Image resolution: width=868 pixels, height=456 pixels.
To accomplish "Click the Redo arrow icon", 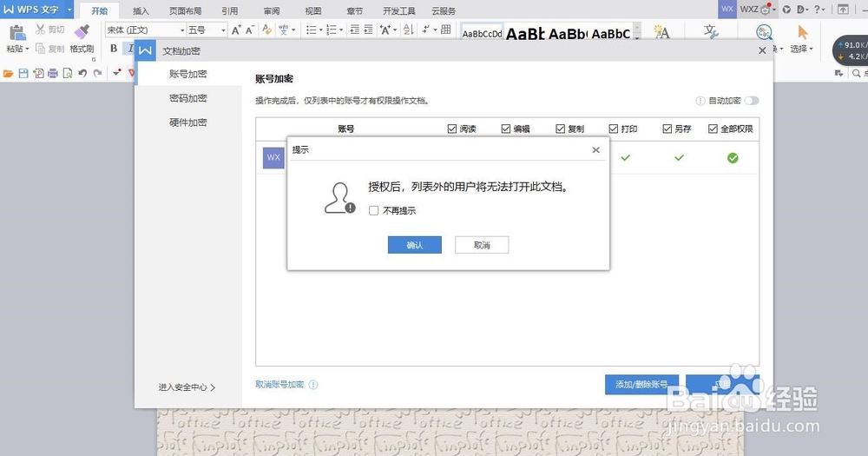I will tap(97, 73).
